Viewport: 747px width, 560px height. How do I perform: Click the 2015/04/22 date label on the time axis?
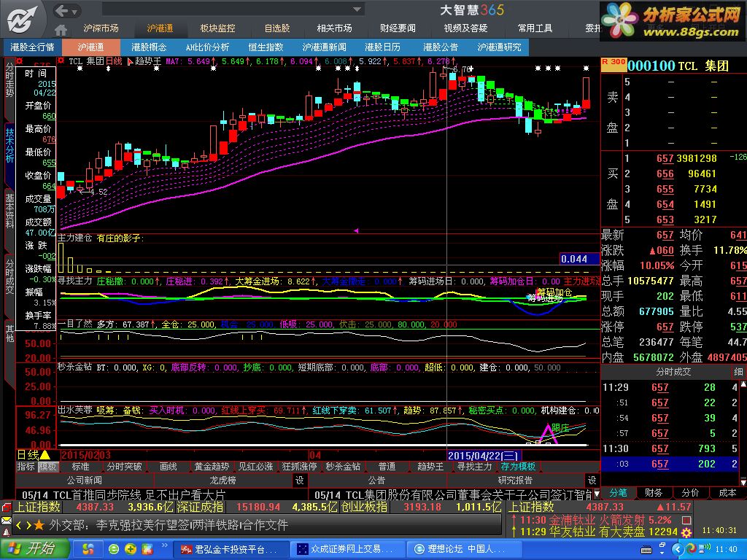point(484,456)
